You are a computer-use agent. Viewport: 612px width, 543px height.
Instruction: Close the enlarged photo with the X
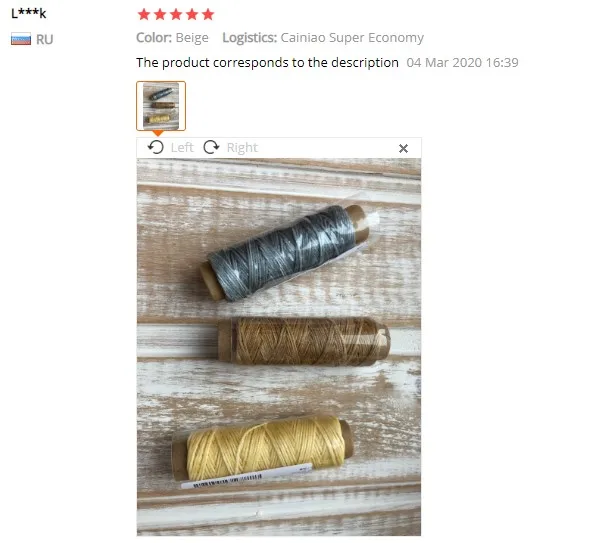point(403,148)
